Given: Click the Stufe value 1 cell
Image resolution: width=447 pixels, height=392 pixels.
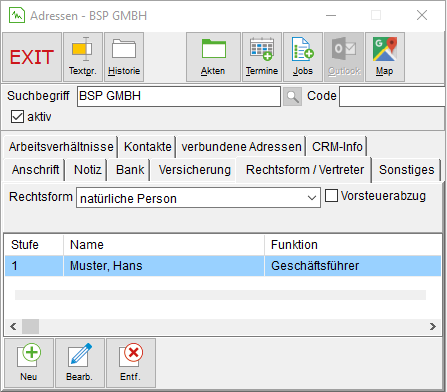Looking at the screenshot, I should 34,266.
